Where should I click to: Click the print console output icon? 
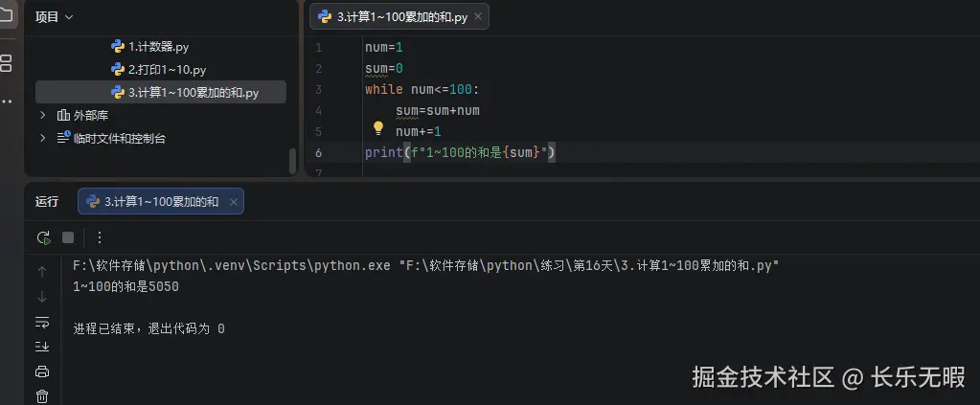coord(42,371)
